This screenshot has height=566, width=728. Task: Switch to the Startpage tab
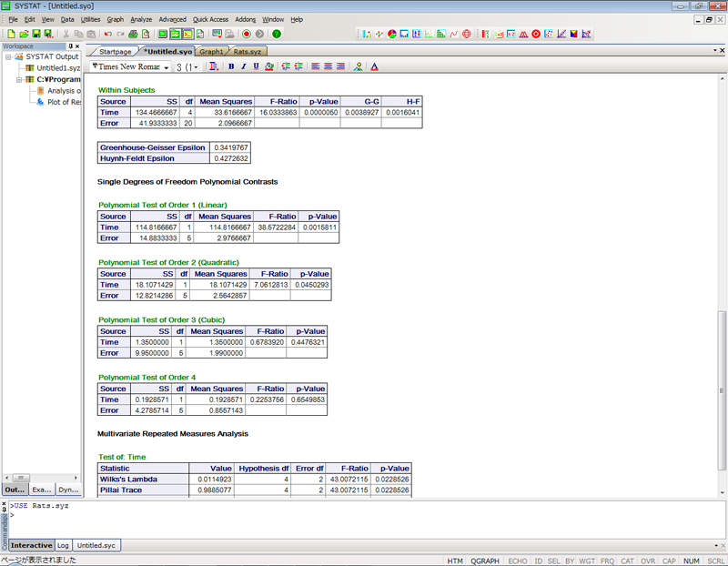115,52
